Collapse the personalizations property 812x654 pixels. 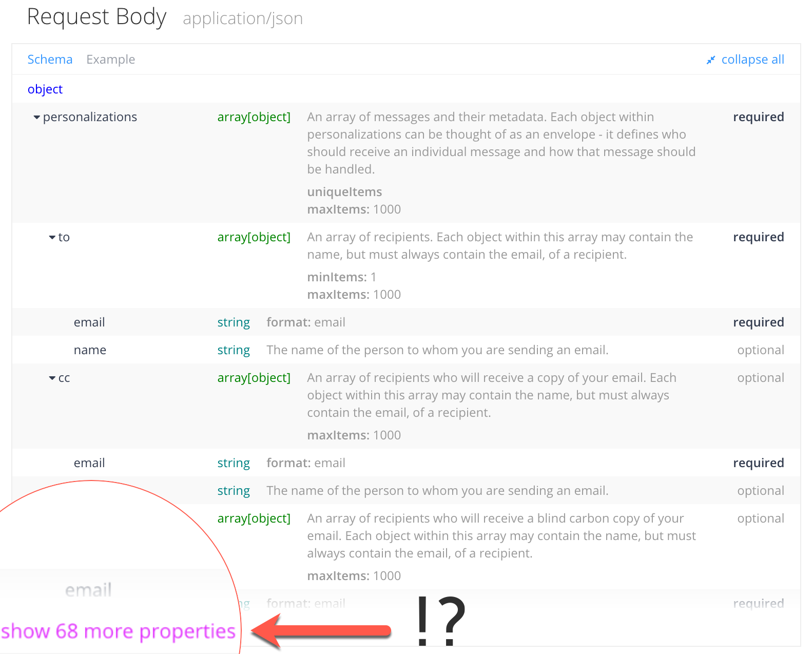(x=36, y=118)
